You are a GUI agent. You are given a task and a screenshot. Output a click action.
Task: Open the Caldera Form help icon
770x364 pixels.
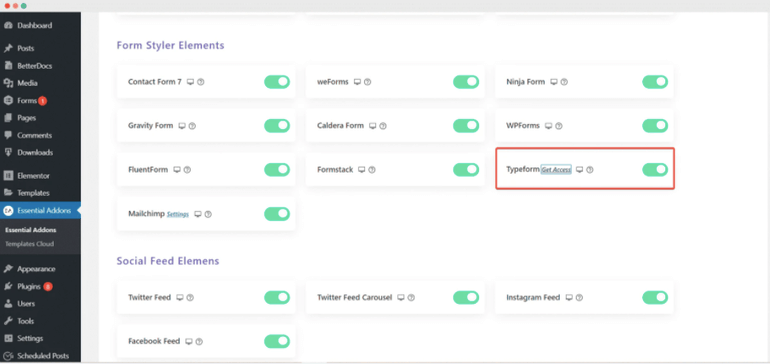coord(383,126)
